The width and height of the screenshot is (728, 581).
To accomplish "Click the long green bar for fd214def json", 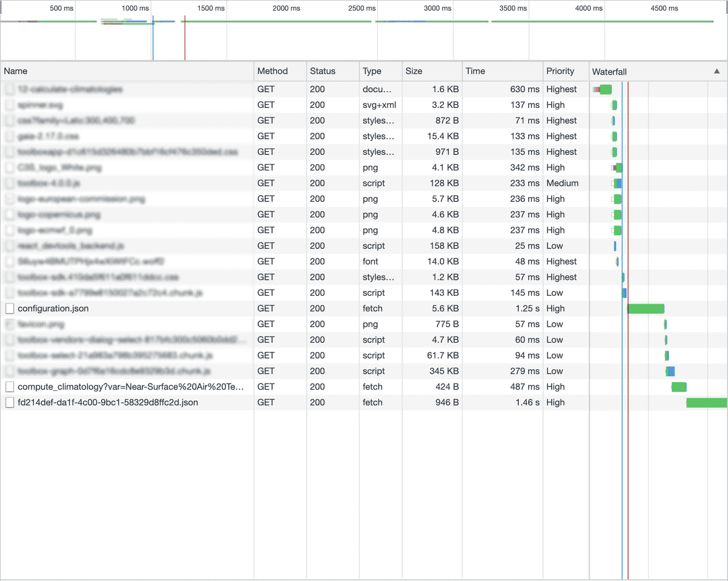I will 706,402.
